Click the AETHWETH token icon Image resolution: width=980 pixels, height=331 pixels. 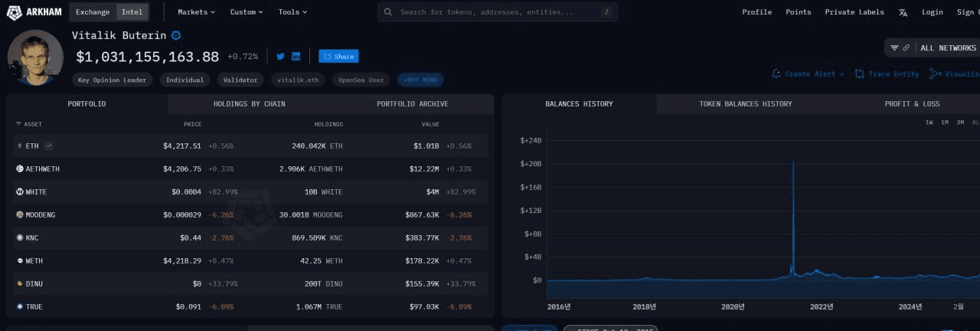(x=20, y=169)
